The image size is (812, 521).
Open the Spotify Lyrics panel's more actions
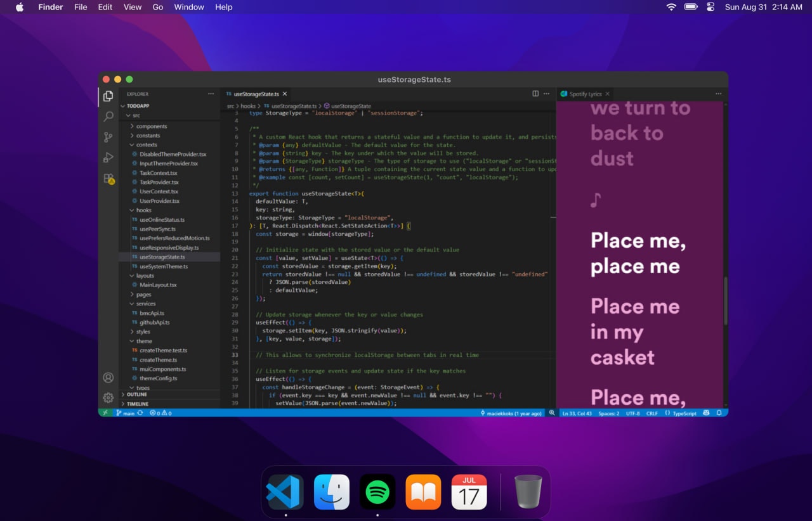pyautogui.click(x=719, y=94)
